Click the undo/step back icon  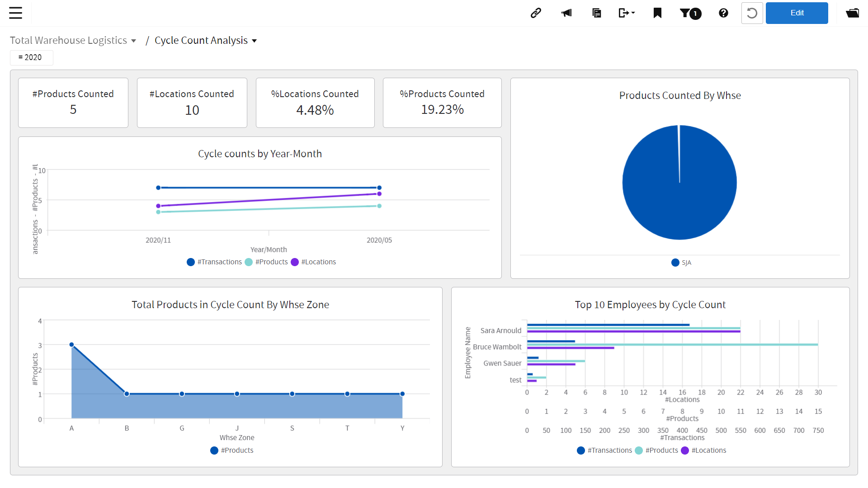point(752,13)
